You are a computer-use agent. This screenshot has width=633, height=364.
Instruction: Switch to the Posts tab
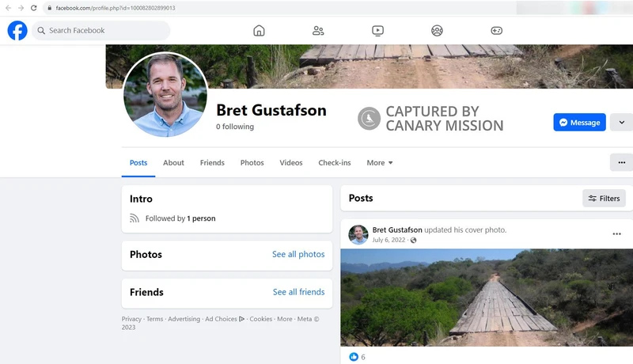pyautogui.click(x=138, y=163)
